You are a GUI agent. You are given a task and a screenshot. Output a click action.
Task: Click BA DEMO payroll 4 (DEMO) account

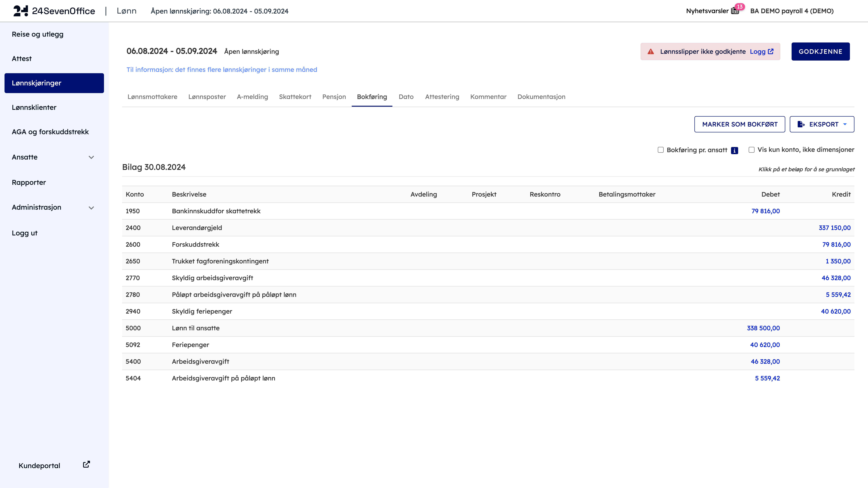[x=792, y=11]
